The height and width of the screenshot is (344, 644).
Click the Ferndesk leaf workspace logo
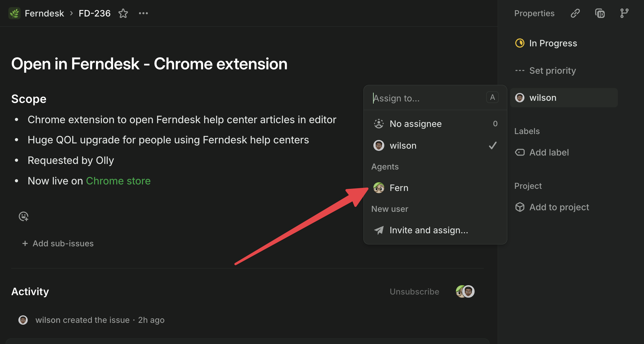14,13
